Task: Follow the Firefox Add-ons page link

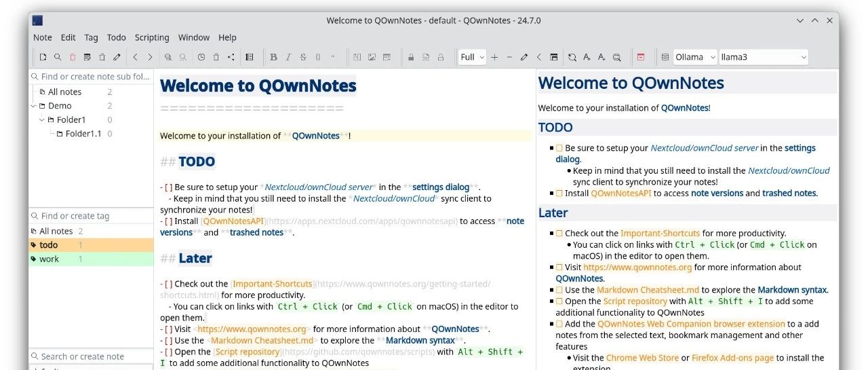Action: 734,358
